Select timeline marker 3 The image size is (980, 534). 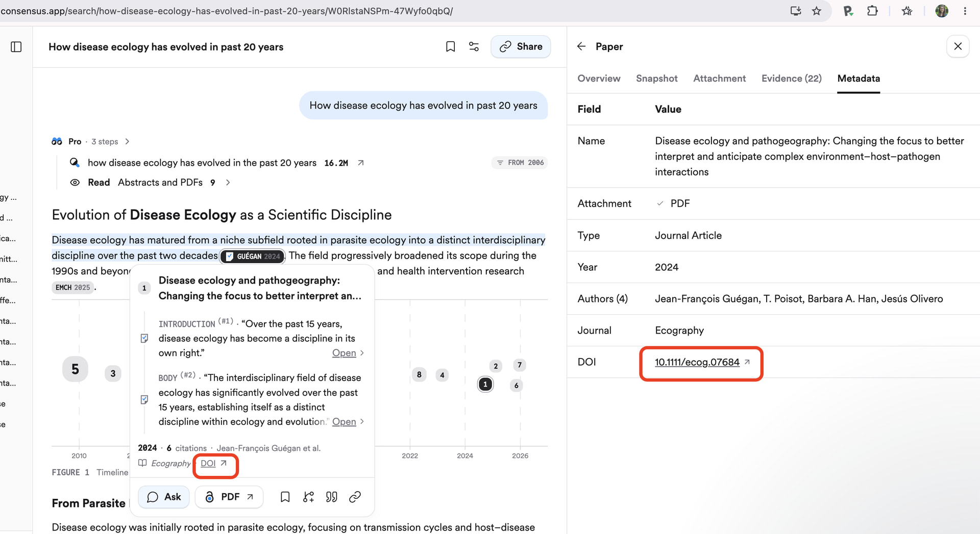click(113, 373)
